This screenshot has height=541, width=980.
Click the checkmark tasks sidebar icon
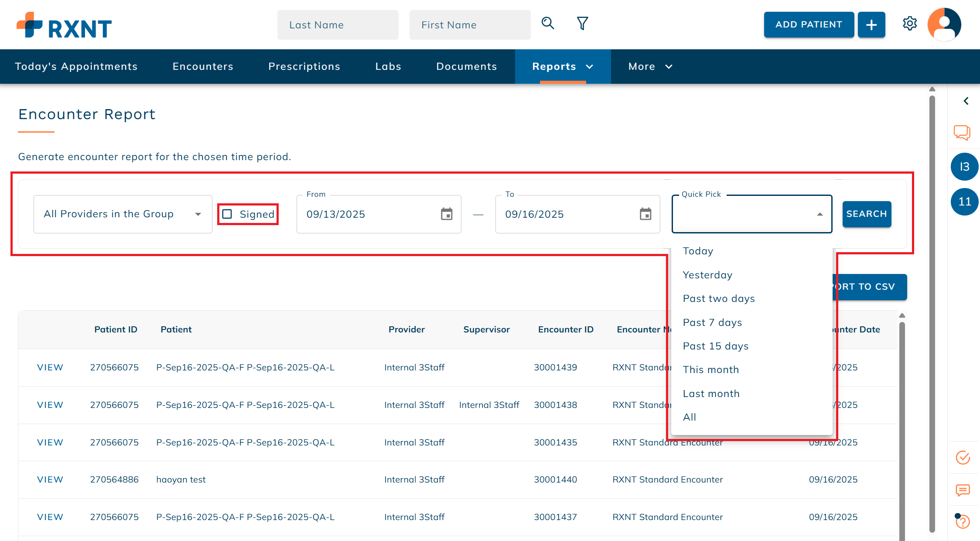pyautogui.click(x=963, y=458)
